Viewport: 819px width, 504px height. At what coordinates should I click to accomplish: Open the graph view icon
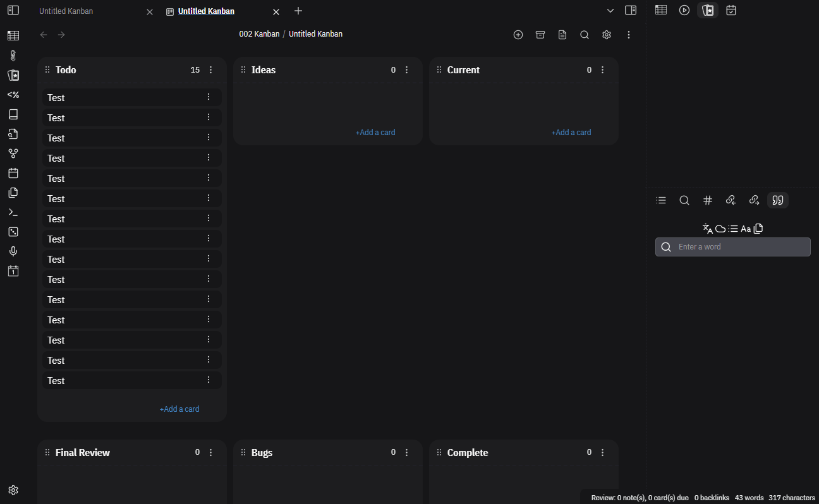pos(13,153)
